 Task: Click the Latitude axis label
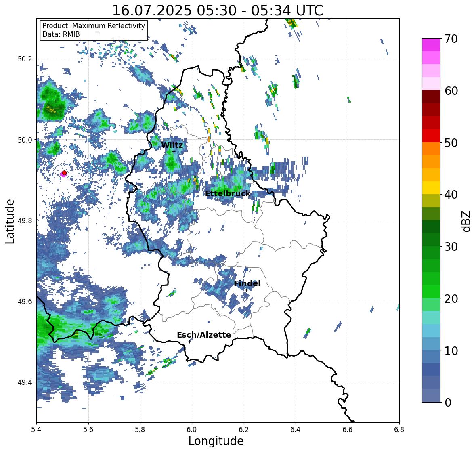tap(10, 221)
